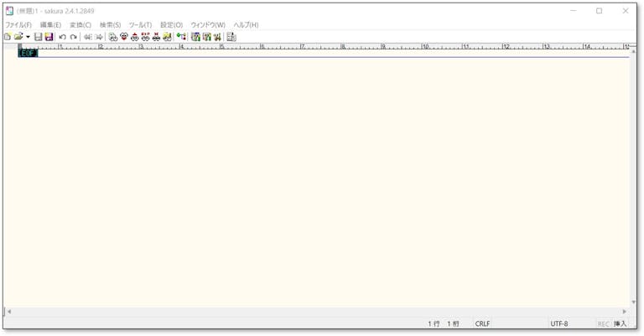
Task: Open the ファイル(F) menu
Action: coord(18,25)
